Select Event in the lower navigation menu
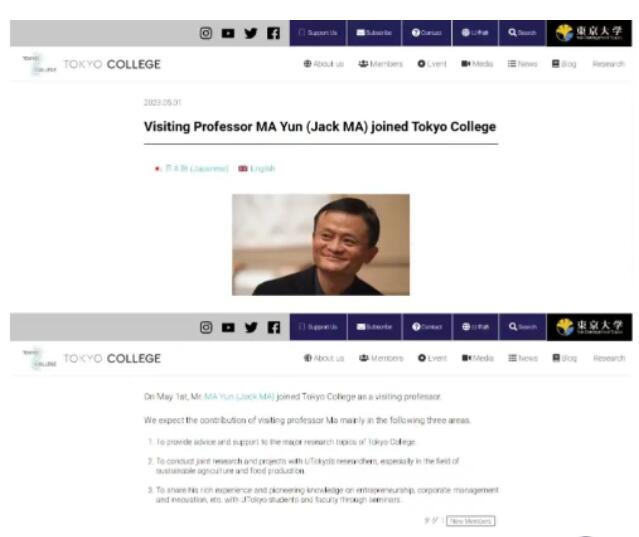The width and height of the screenshot is (639, 537). tap(432, 358)
